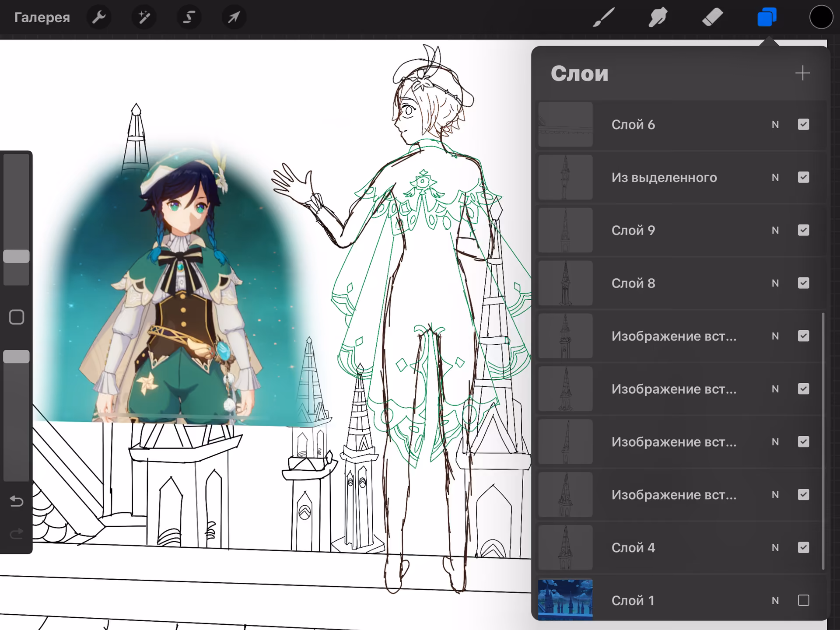Image resolution: width=840 pixels, height=630 pixels.
Task: Hide layer Слой 6
Action: tap(804, 125)
